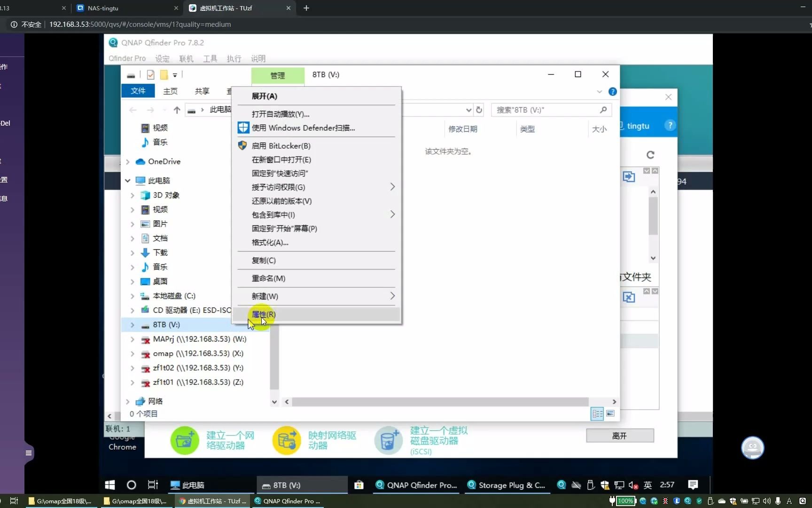Click the help question mark in the tingtu dialog
Viewport: 812px width, 508px height.
point(670,125)
